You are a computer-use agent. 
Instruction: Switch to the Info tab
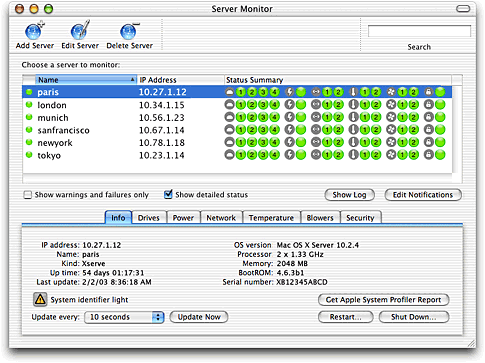[x=118, y=218]
